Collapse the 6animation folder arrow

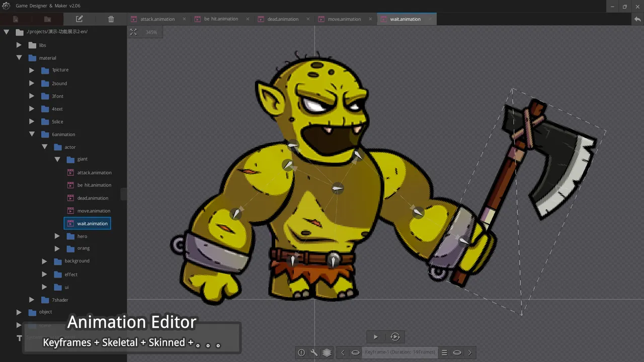[32, 134]
